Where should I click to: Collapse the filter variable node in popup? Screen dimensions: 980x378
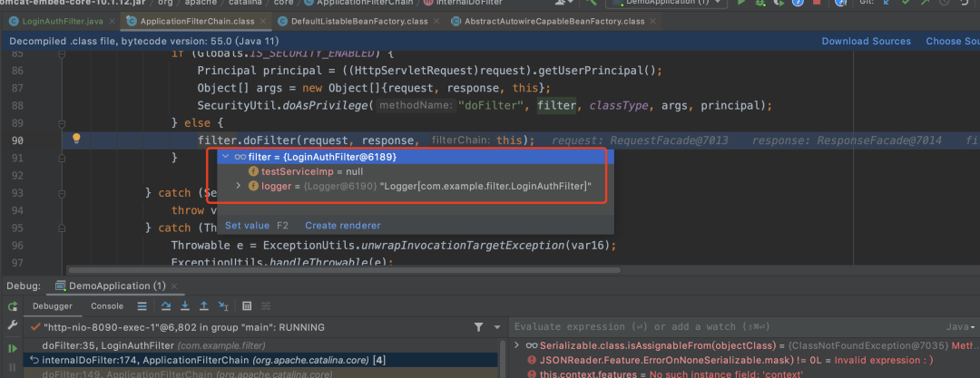click(224, 157)
